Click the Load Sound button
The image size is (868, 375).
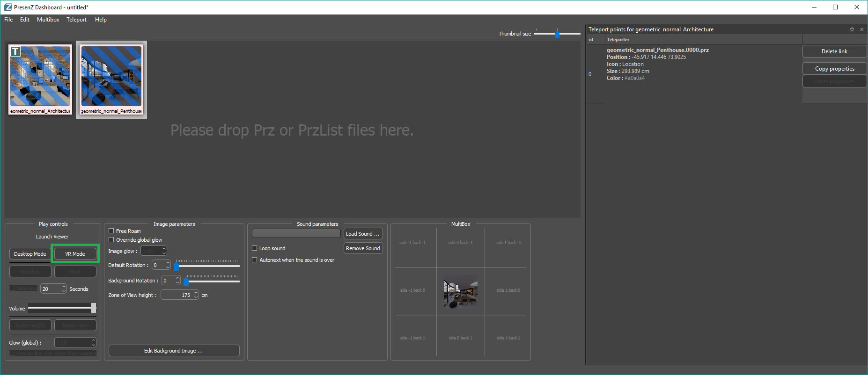pos(363,234)
